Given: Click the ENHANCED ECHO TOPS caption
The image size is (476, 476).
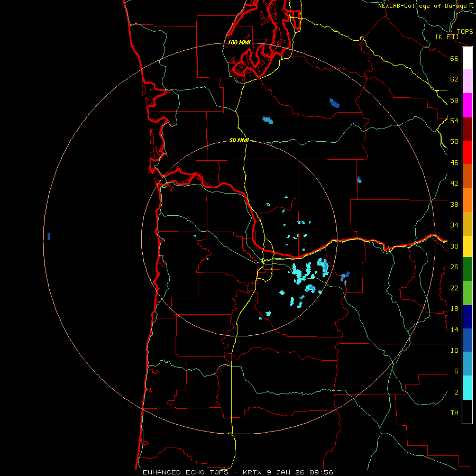Looking at the screenshot, I should pyautogui.click(x=186, y=472).
